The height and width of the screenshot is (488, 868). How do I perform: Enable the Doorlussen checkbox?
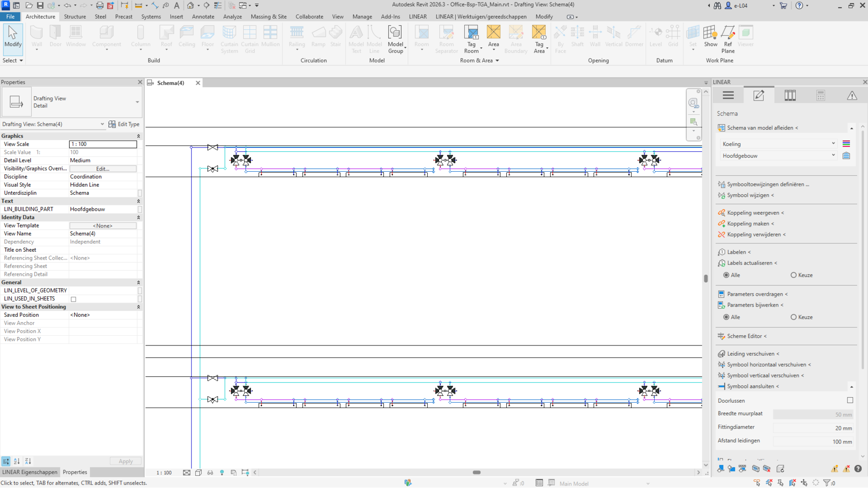click(x=850, y=400)
